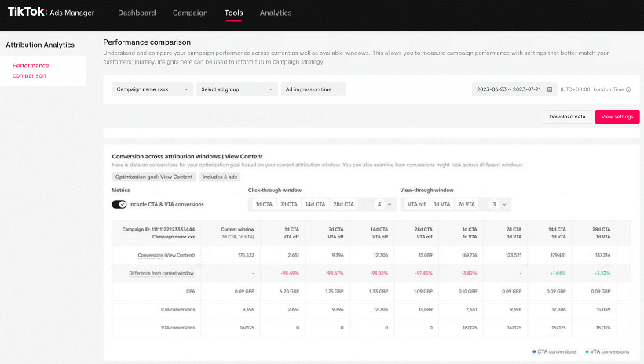The image size is (644, 364).
Task: Click the Download data button
Action: [x=567, y=116]
